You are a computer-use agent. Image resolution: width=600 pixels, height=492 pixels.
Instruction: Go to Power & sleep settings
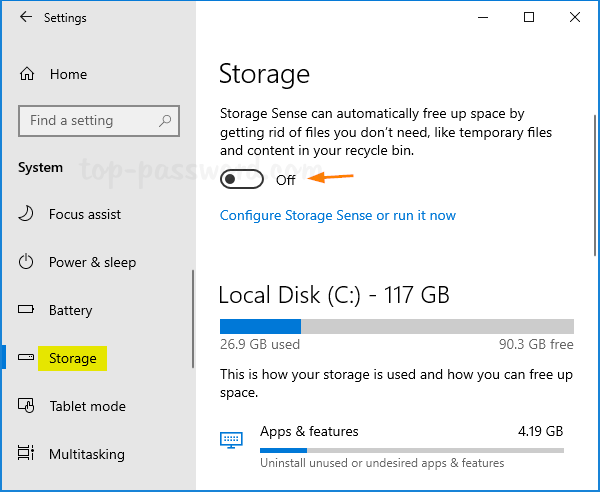[92, 262]
